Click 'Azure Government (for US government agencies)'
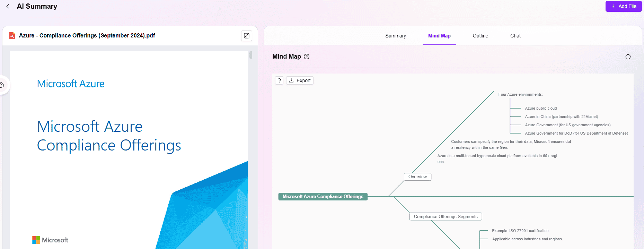 pyautogui.click(x=567, y=125)
